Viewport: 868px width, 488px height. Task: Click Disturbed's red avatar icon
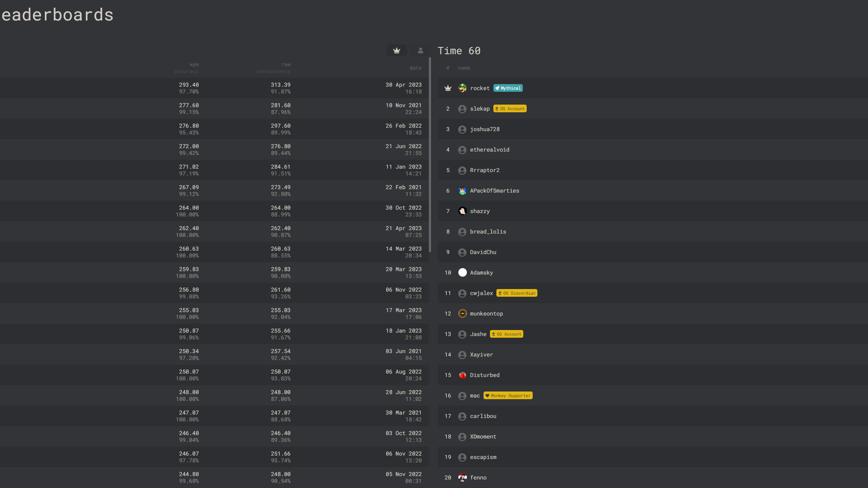(462, 375)
